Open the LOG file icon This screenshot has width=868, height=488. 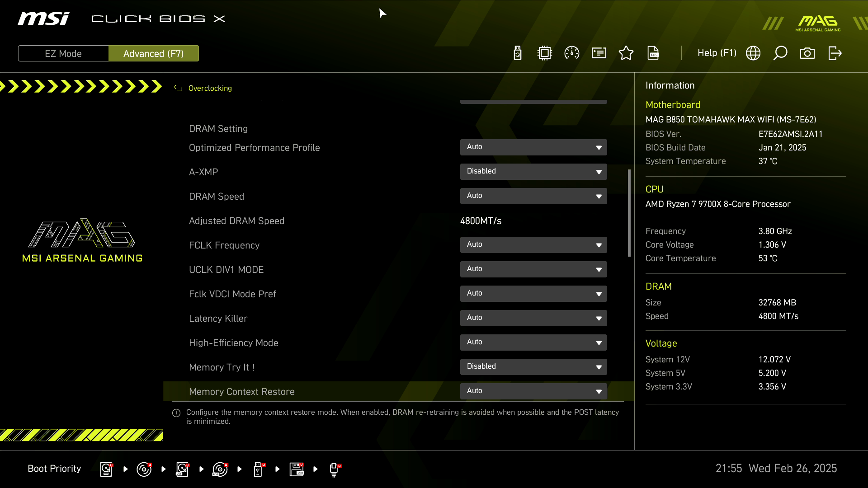tap(653, 53)
